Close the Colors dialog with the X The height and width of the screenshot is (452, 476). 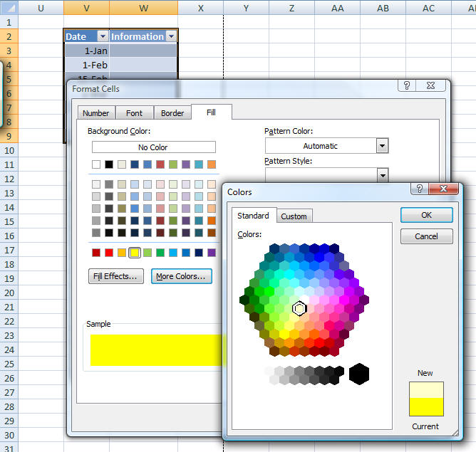coord(445,189)
